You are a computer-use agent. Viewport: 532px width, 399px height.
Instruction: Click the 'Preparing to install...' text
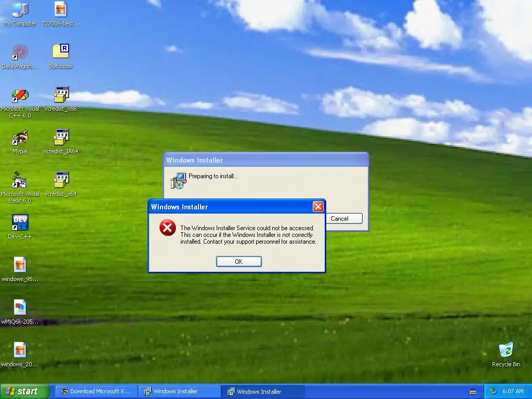(x=213, y=176)
